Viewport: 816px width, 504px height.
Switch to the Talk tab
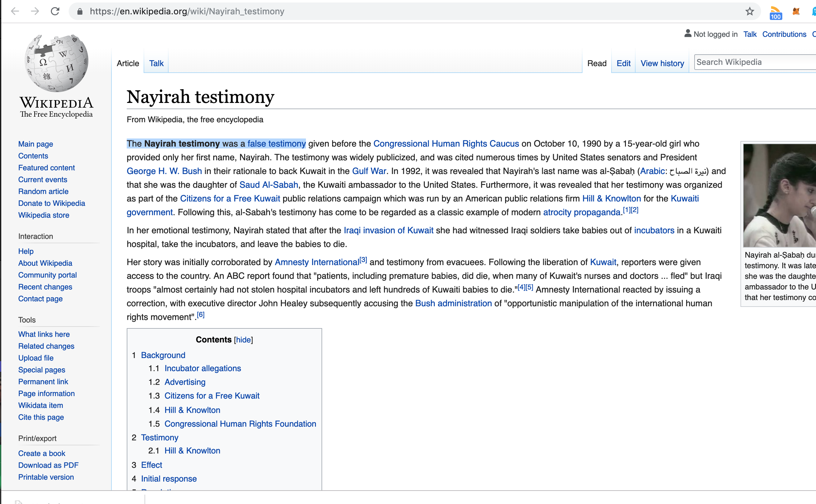pyautogui.click(x=156, y=63)
